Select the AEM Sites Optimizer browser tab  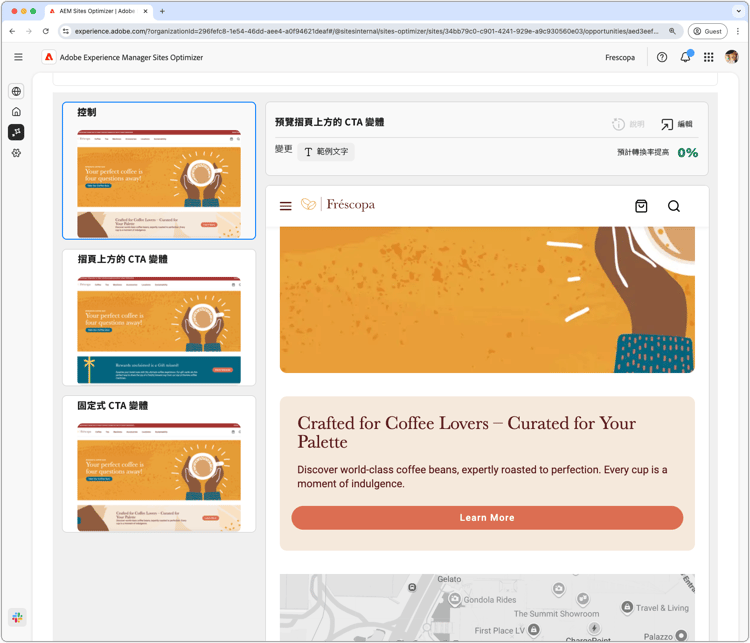coord(98,11)
